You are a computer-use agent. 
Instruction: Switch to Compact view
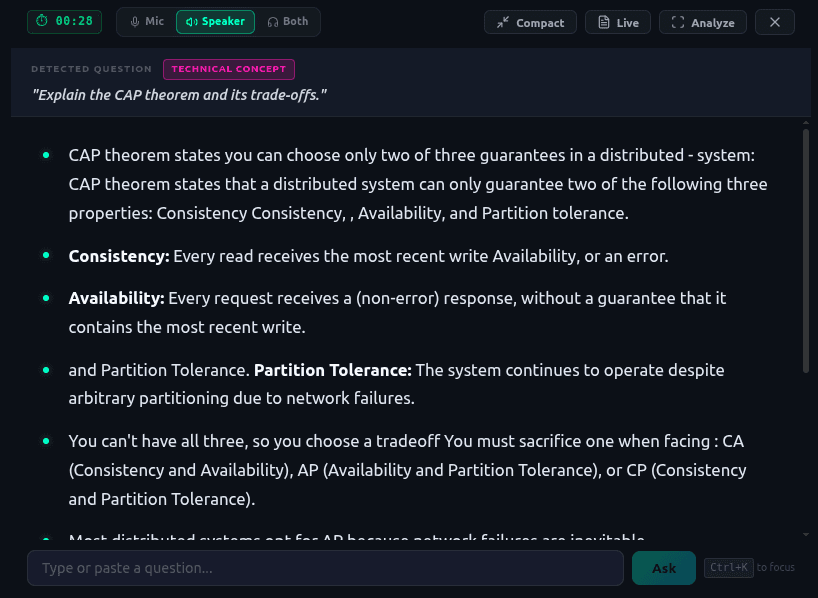(x=530, y=22)
